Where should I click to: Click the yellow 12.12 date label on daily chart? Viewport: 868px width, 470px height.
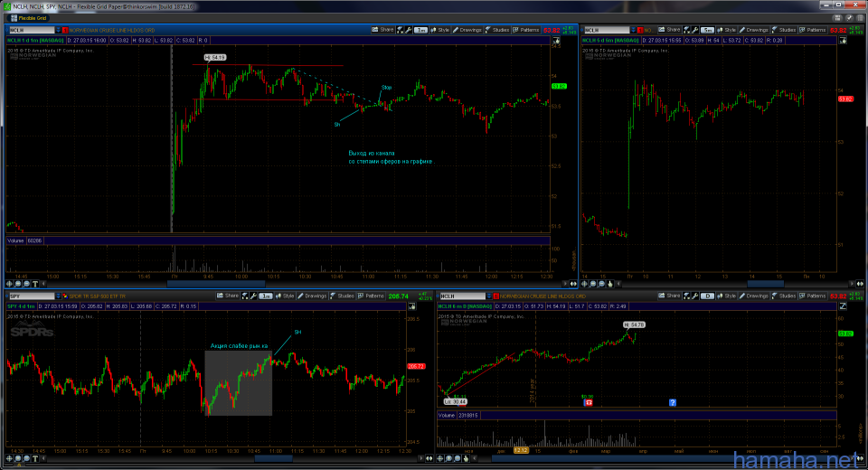(x=521, y=450)
